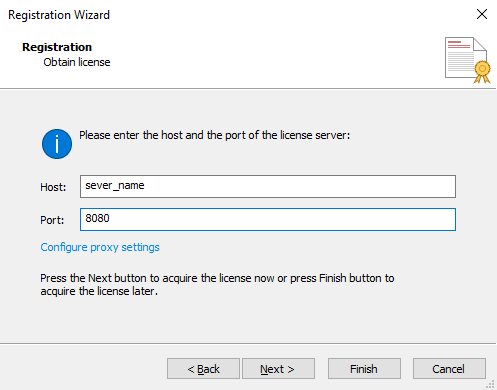This screenshot has height=390, width=497.
Task: Click the 'Press the Next button' message text
Action: [217, 285]
